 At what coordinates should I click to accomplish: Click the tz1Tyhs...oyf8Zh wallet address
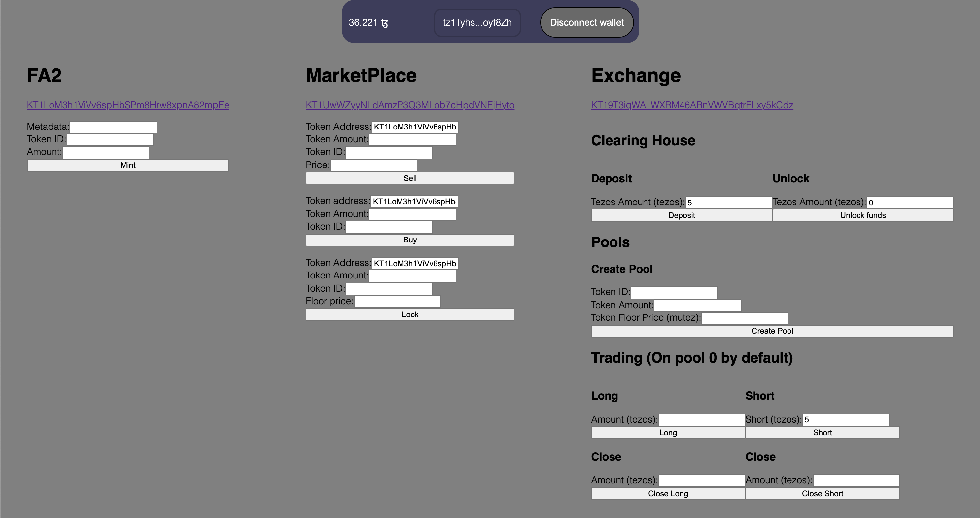477,22
